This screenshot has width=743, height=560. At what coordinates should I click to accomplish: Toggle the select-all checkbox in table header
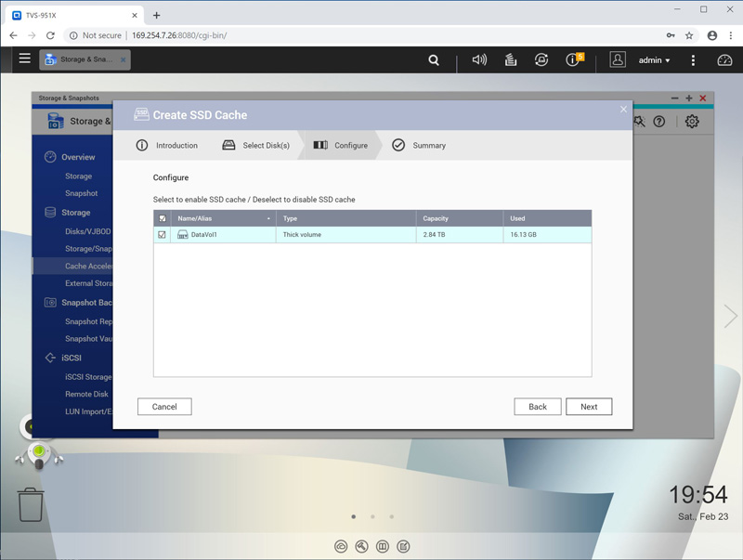click(x=163, y=218)
